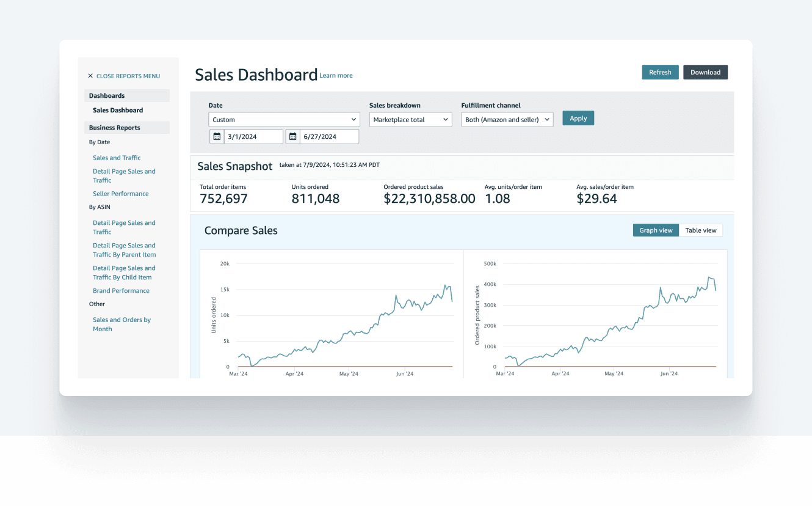Image resolution: width=812 pixels, height=506 pixels.
Task: Open Seller Performance report
Action: [120, 194]
